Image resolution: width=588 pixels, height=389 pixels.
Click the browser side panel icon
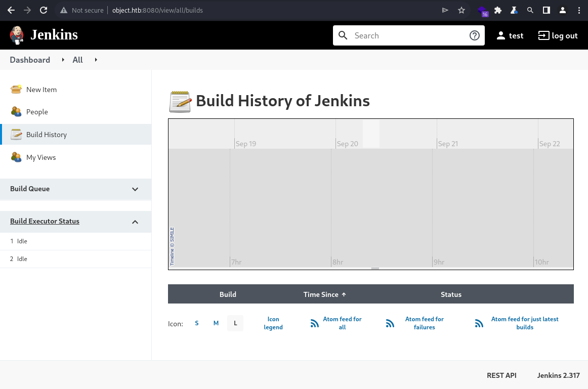point(547,10)
